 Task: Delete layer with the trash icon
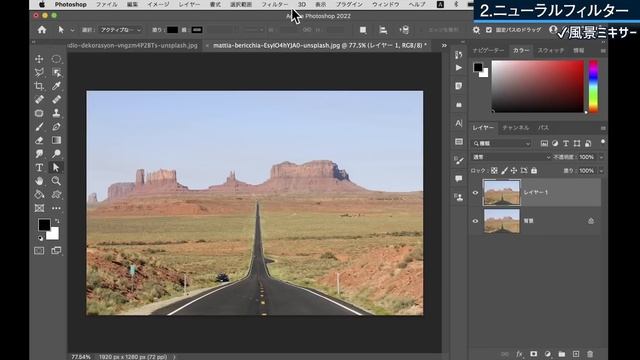pos(590,354)
